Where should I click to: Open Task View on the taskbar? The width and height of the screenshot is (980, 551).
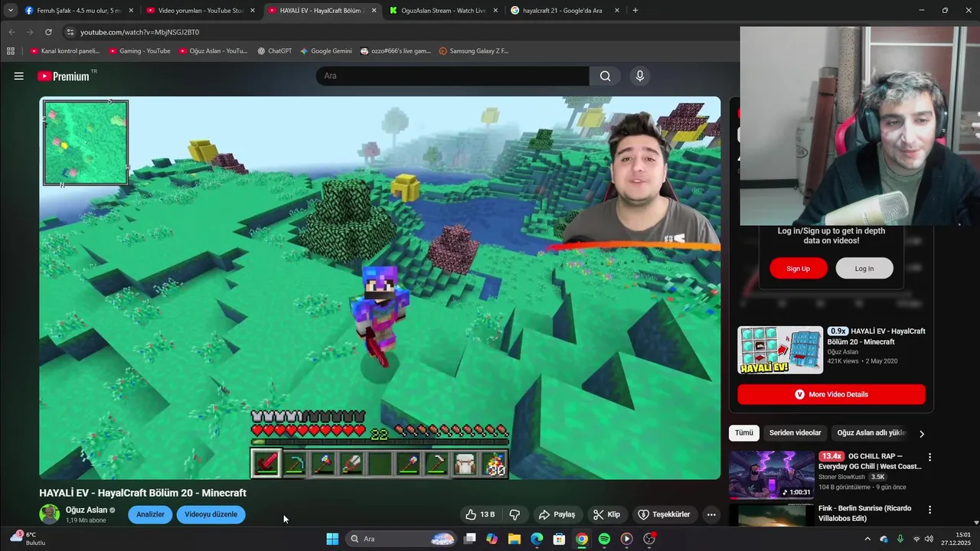(470, 539)
